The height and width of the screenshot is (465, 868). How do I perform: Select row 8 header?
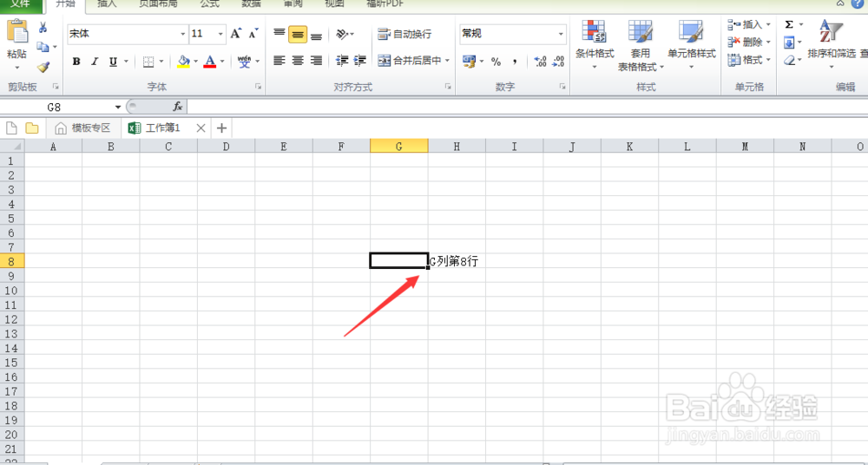pos(12,261)
